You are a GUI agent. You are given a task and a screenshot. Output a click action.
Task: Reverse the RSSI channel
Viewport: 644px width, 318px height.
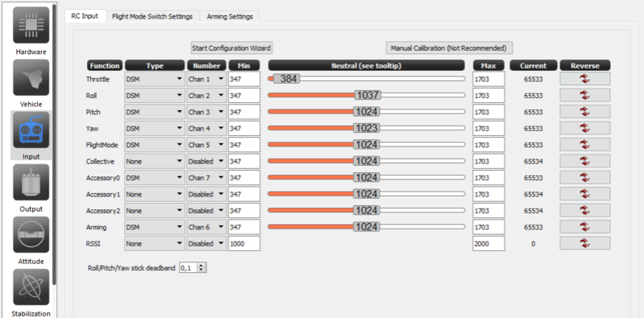[585, 243]
